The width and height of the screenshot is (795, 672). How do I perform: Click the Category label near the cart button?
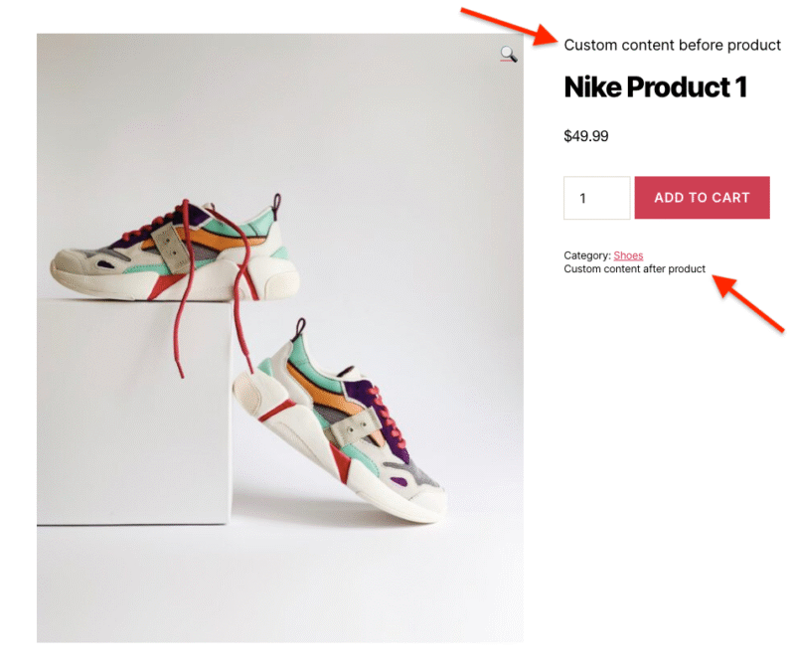tap(586, 254)
